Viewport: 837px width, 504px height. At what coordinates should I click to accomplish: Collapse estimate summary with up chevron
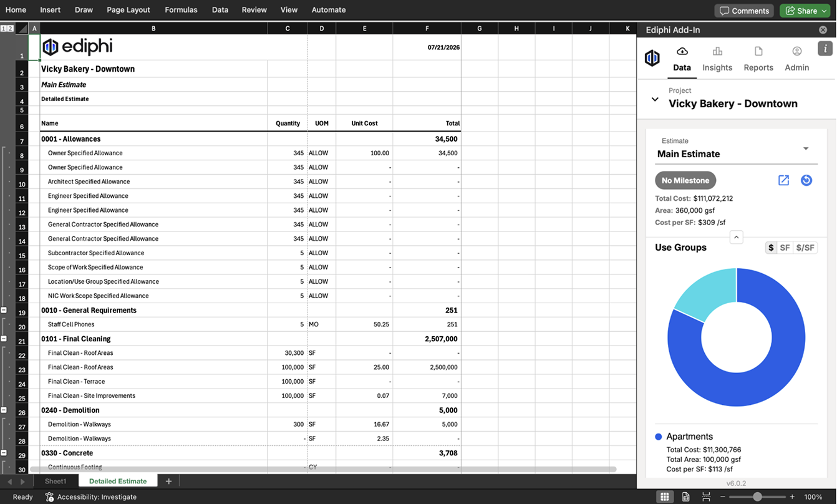point(736,237)
